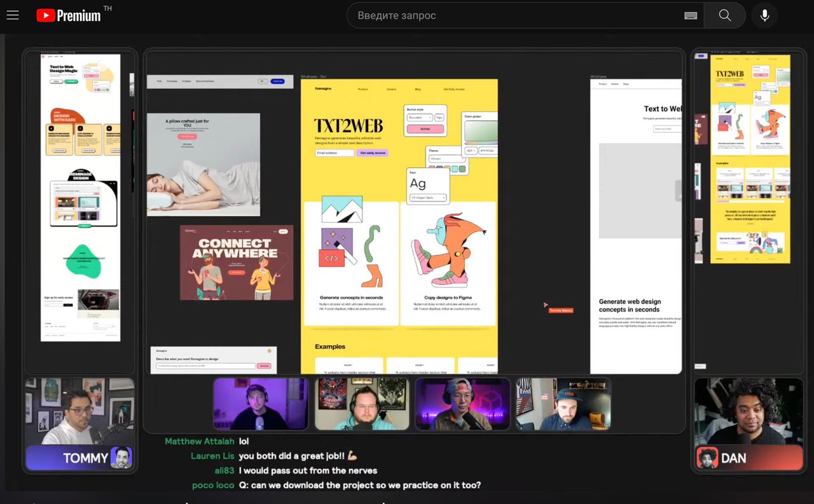Click Tommy's avatar icon beside his name
The width and height of the screenshot is (814, 504).
(x=121, y=458)
